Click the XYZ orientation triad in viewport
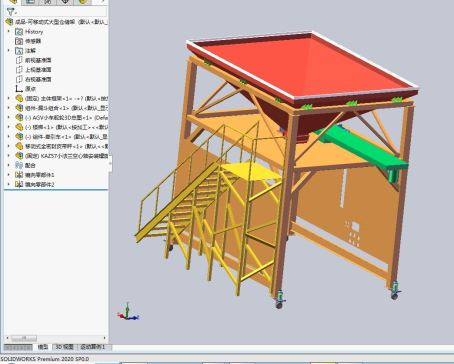Viewport: 454px width, 364px height. coord(128,312)
